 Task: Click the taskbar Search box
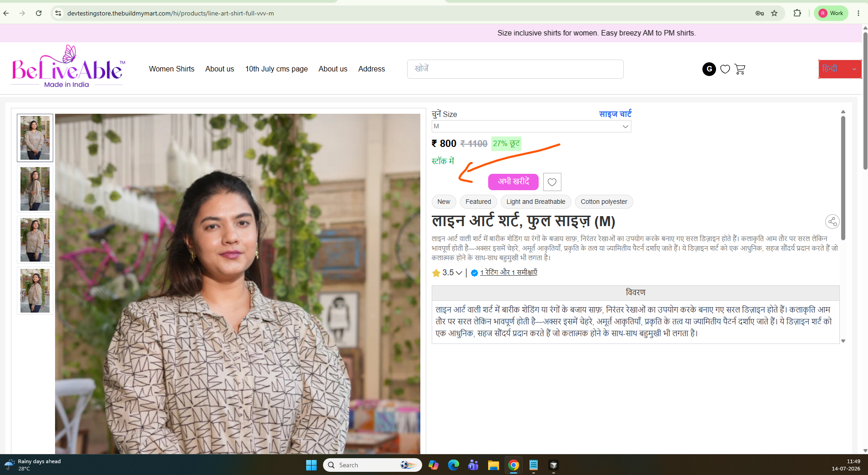pos(372,465)
